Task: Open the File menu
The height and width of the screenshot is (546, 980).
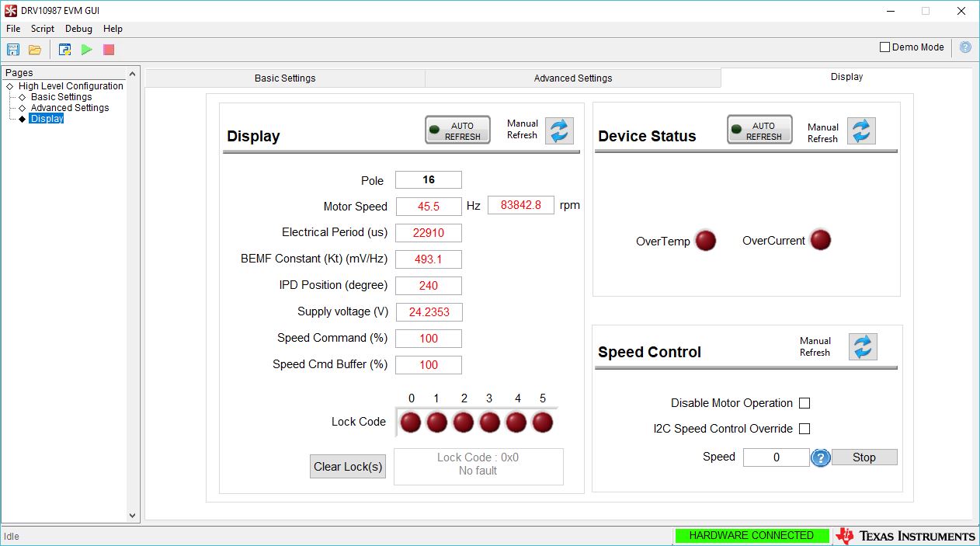Action: point(13,29)
